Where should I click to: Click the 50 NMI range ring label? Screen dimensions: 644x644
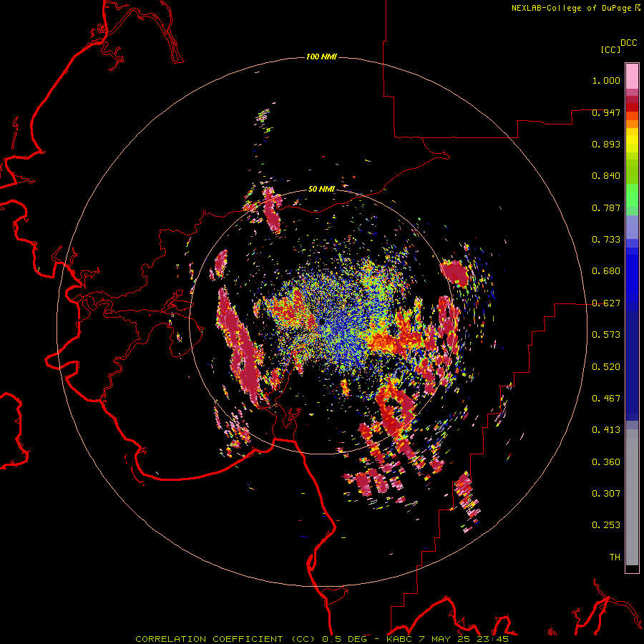coord(321,189)
